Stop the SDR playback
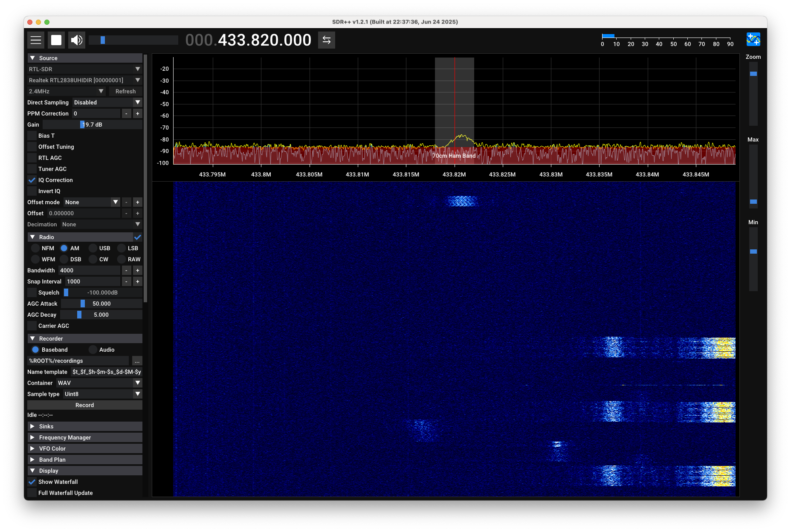The image size is (791, 532). 56,40
